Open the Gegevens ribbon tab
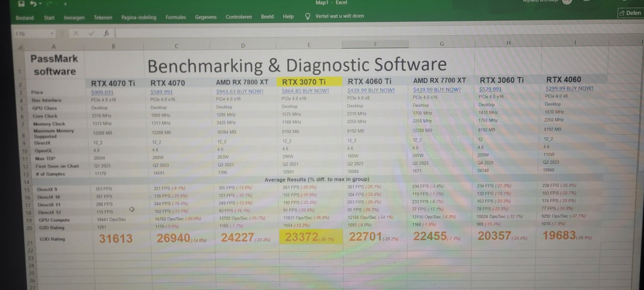The height and width of the screenshot is (290, 644). click(206, 17)
